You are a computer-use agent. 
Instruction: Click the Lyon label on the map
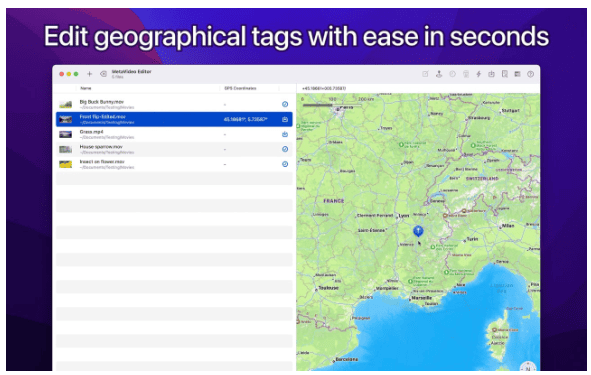tap(404, 216)
